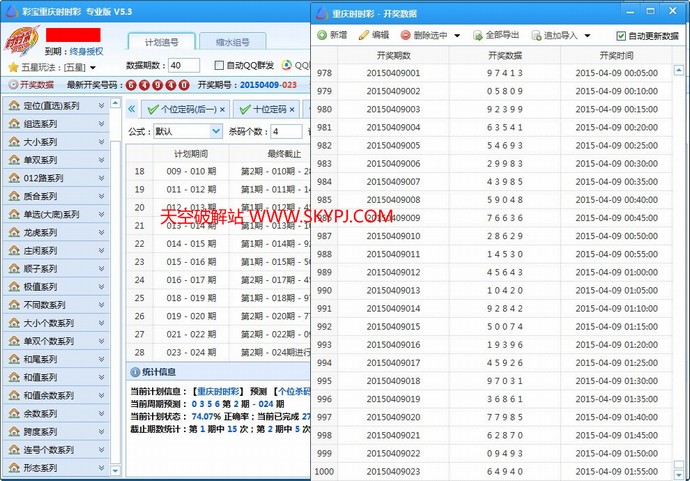Click 开奖数据 window scrollbar up arrow
This screenshot has height=481, width=690.
click(679, 70)
